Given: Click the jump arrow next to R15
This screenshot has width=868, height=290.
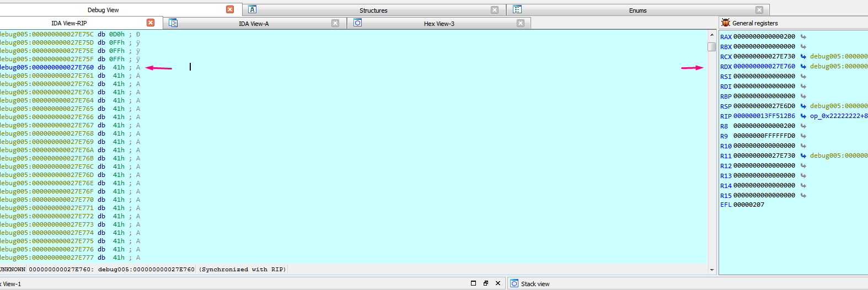Looking at the screenshot, I should coord(803,196).
